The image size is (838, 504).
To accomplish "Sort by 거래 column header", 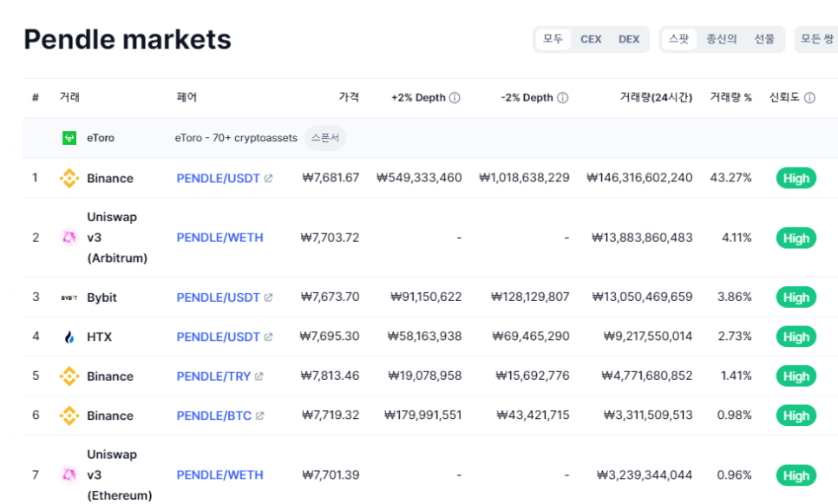I will click(x=69, y=97).
